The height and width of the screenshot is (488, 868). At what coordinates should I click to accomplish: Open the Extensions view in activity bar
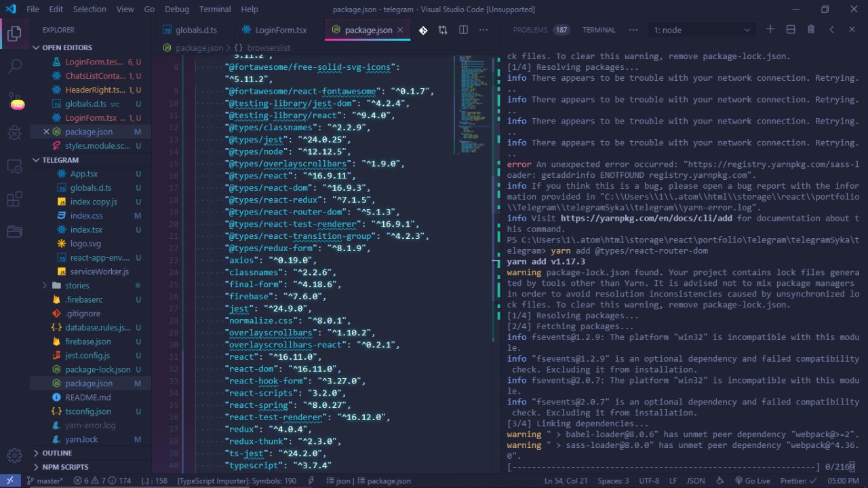pyautogui.click(x=14, y=200)
